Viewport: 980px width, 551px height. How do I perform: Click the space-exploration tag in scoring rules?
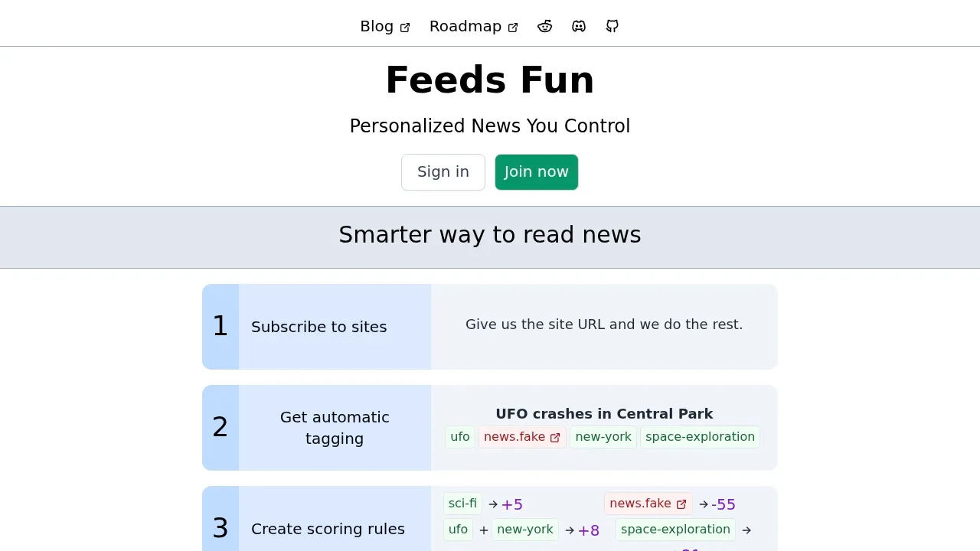(675, 530)
